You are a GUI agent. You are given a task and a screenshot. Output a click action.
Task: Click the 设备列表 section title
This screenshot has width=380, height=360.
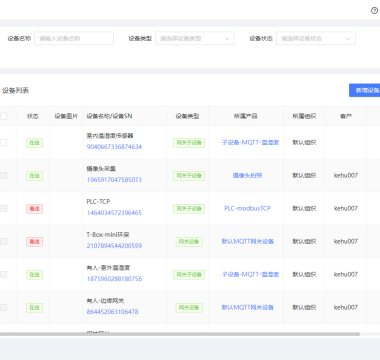click(15, 90)
